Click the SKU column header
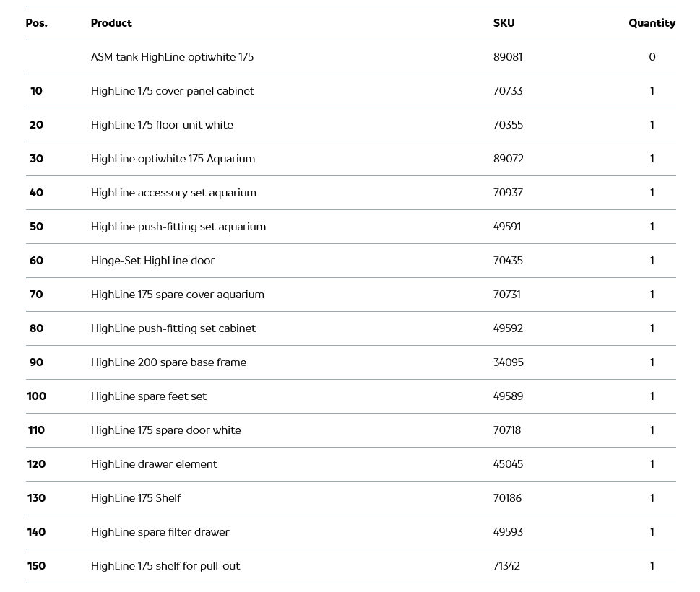 point(504,23)
